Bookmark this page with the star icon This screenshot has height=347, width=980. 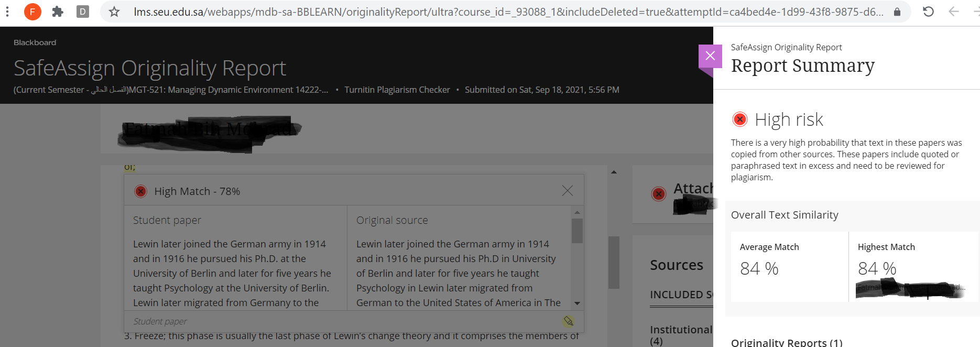coord(114,12)
